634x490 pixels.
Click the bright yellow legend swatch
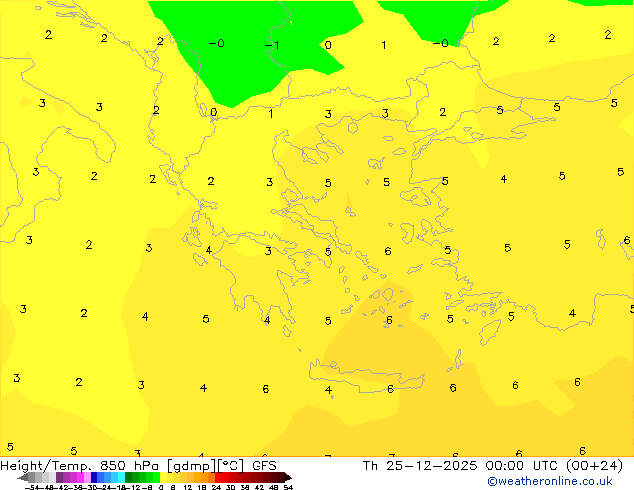coord(163,477)
